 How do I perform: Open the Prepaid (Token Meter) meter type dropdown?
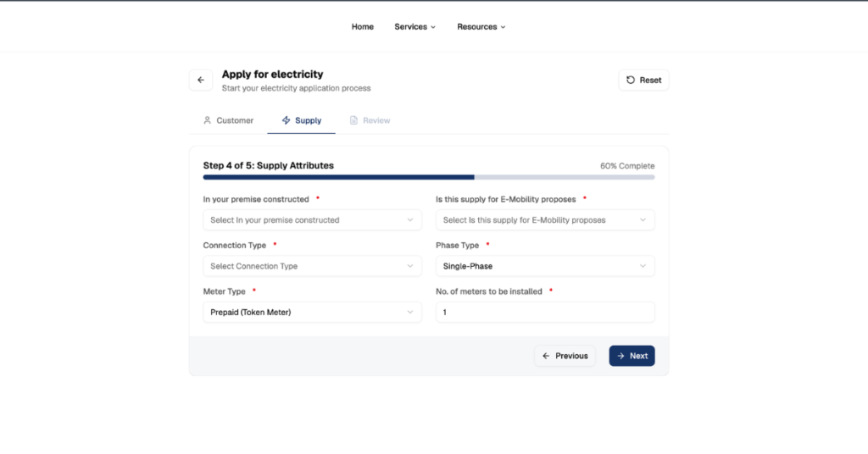[312, 313]
